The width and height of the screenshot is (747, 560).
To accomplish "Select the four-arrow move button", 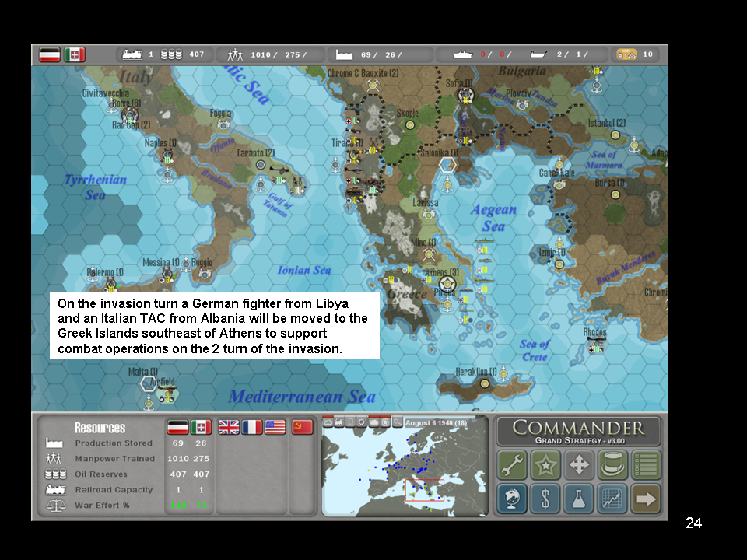I will pyautogui.click(x=579, y=465).
